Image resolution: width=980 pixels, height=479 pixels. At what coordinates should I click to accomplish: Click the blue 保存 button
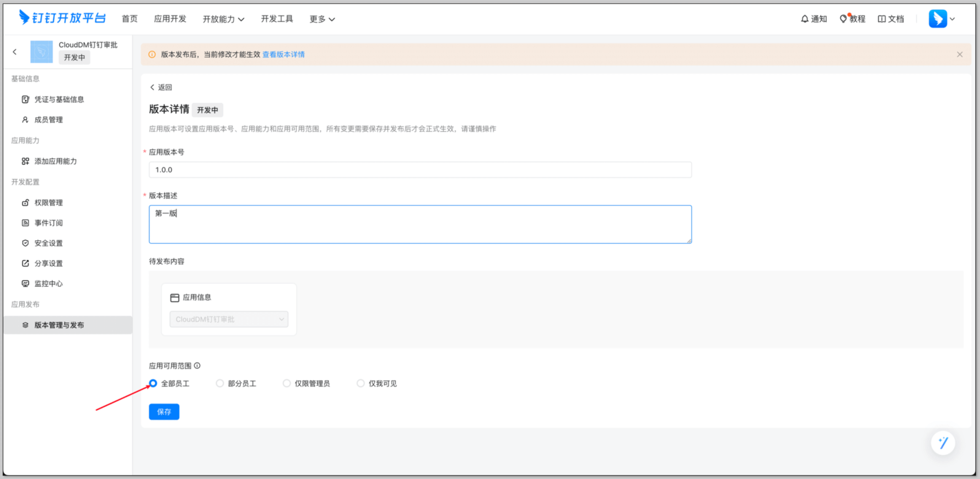[x=164, y=412]
